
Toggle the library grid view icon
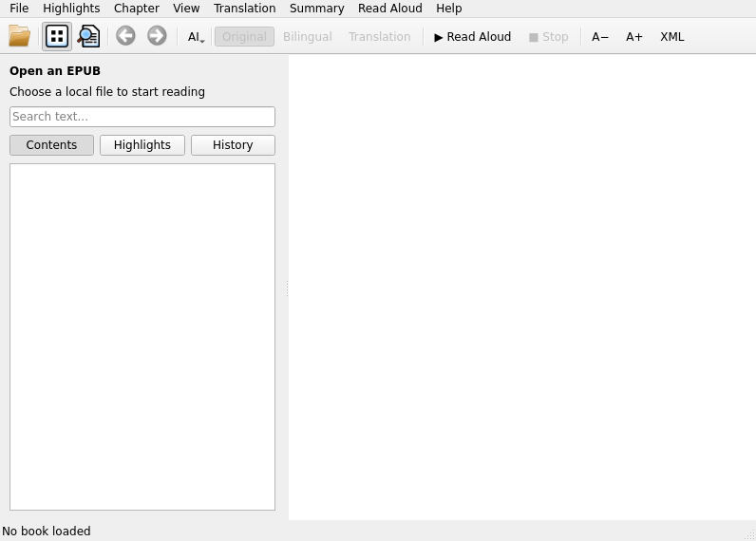tap(57, 36)
